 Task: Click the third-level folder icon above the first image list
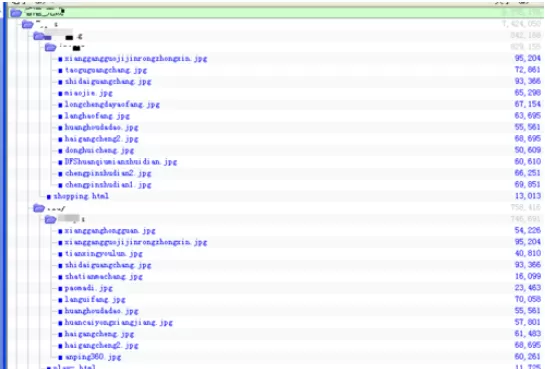pyautogui.click(x=39, y=36)
